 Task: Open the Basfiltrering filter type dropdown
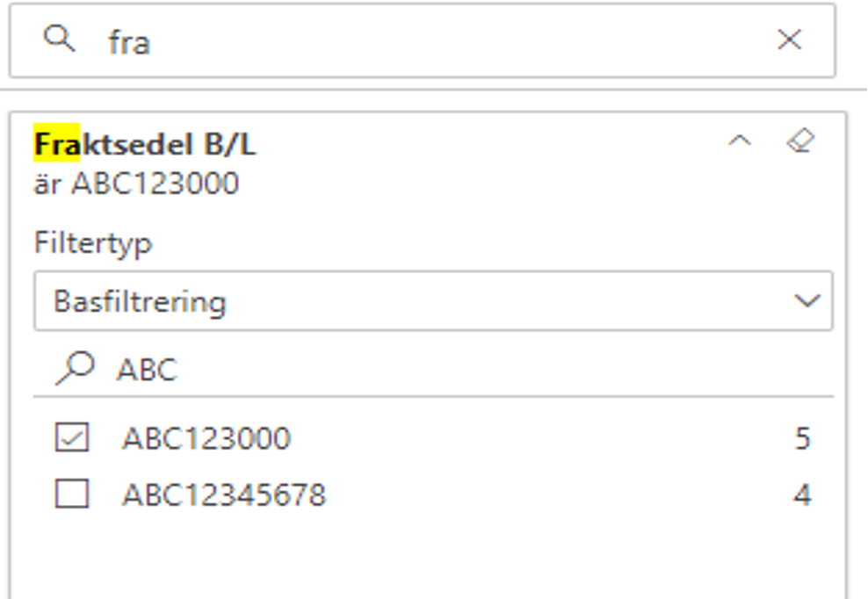pos(433,301)
